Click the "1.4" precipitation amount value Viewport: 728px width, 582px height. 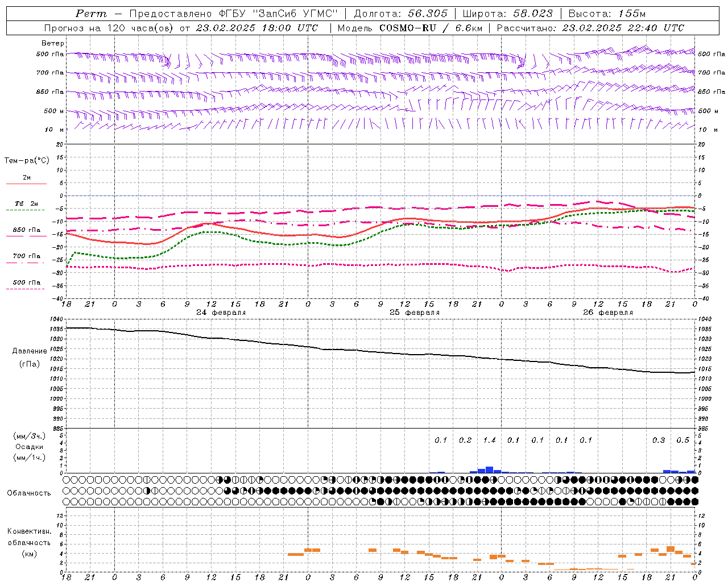coord(489,440)
